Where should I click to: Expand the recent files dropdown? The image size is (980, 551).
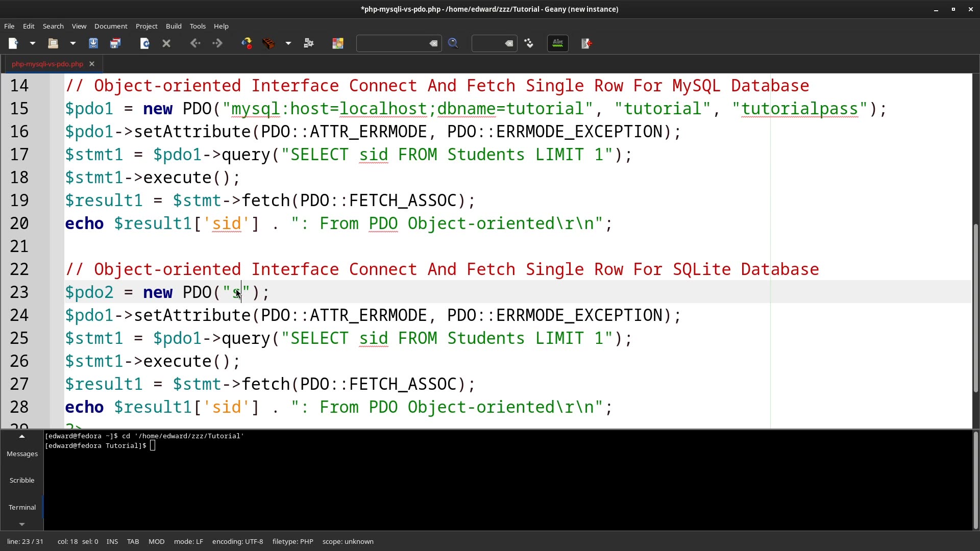click(72, 43)
